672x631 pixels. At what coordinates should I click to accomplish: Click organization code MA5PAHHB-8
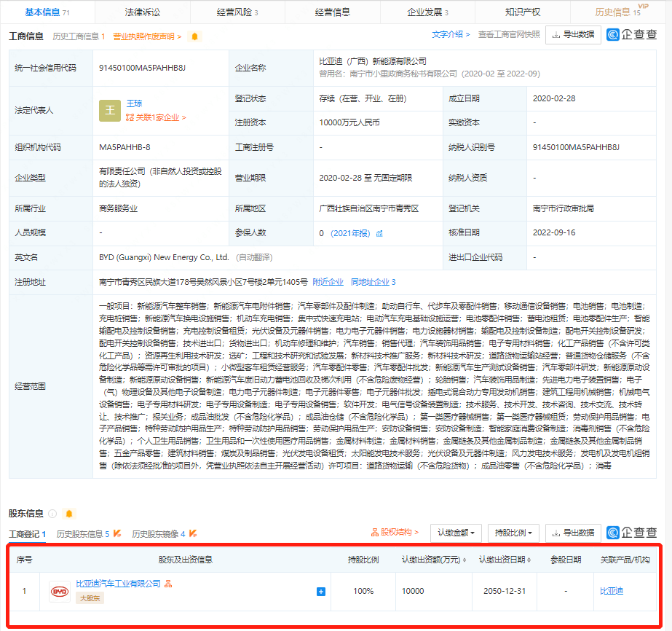[x=124, y=147]
